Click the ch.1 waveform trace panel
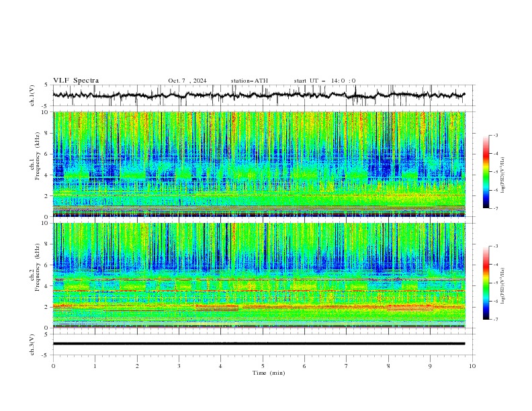 point(263,95)
